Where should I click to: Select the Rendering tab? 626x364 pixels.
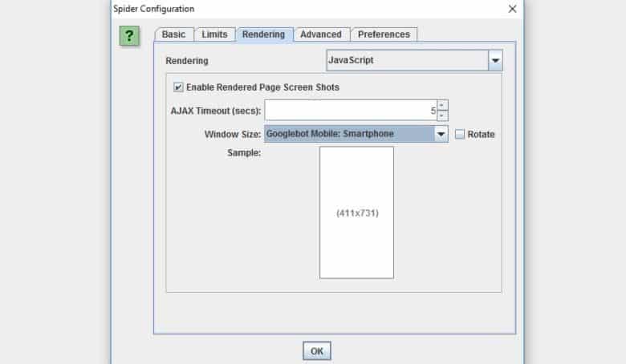pos(263,34)
